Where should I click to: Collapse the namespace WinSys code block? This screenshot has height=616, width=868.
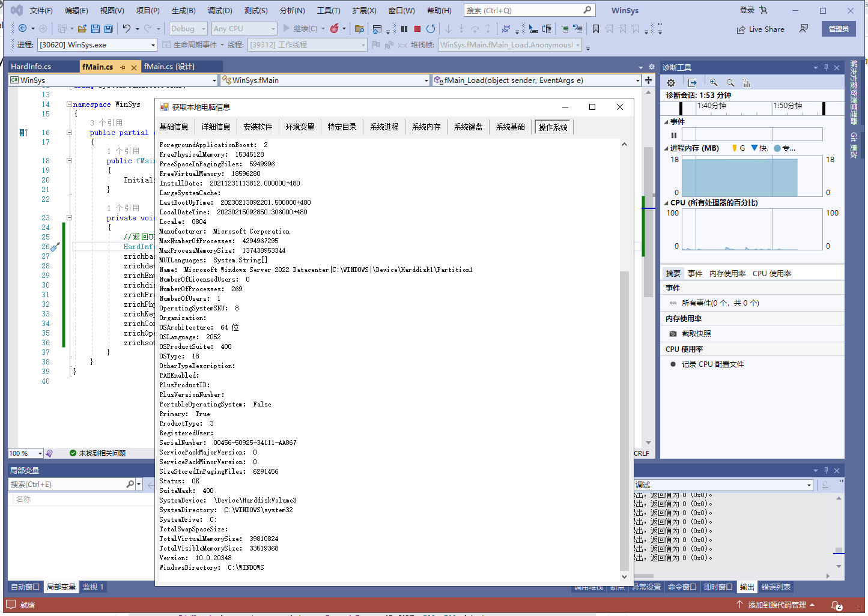[x=69, y=104]
